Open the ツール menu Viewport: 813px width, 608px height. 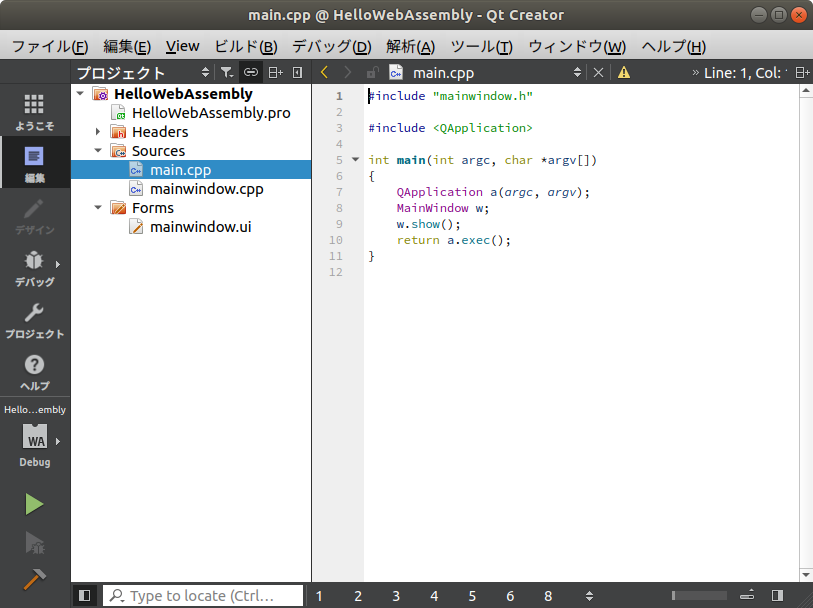coord(484,46)
